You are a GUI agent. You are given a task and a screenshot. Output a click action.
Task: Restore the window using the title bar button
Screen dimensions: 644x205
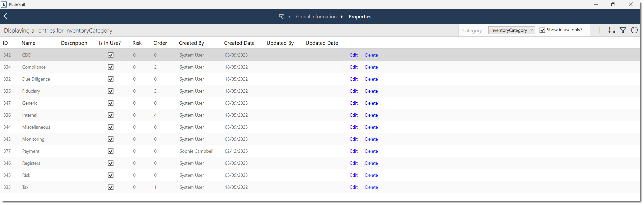[613, 5]
